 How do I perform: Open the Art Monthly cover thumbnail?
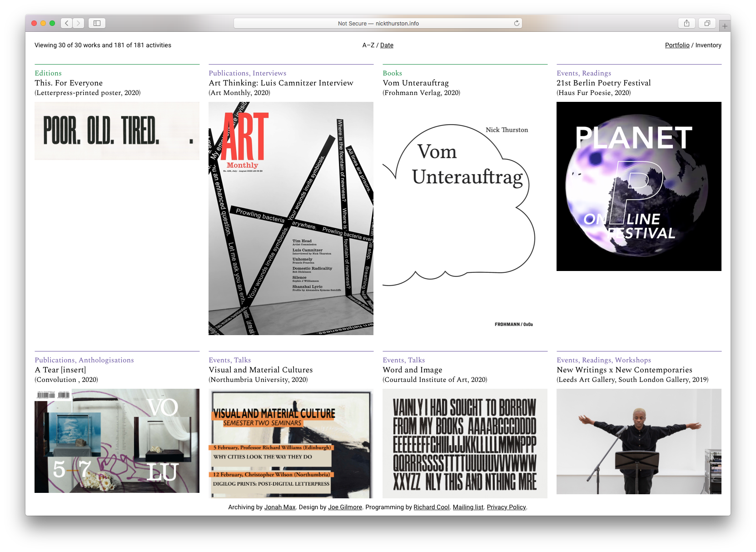(291, 218)
